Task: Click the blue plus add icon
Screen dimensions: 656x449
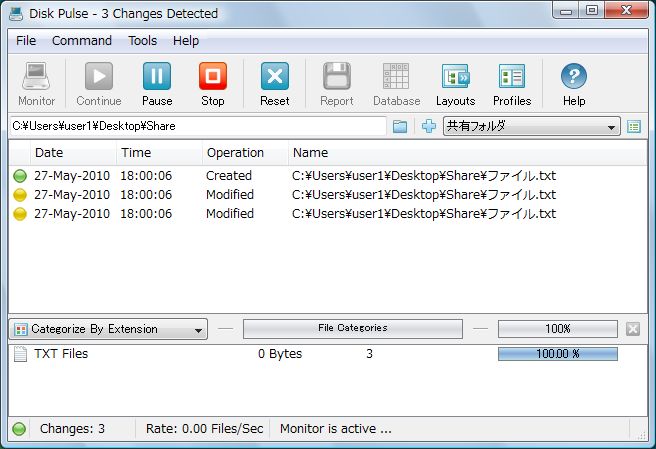Action: click(428, 126)
